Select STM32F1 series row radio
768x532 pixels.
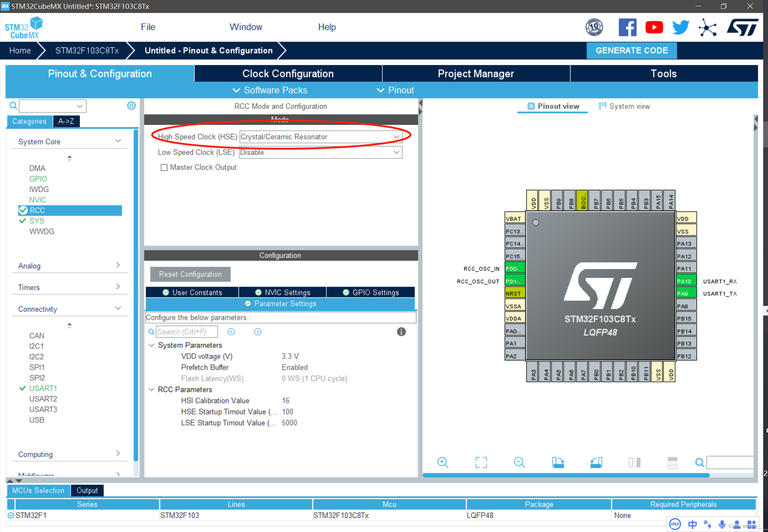point(11,515)
